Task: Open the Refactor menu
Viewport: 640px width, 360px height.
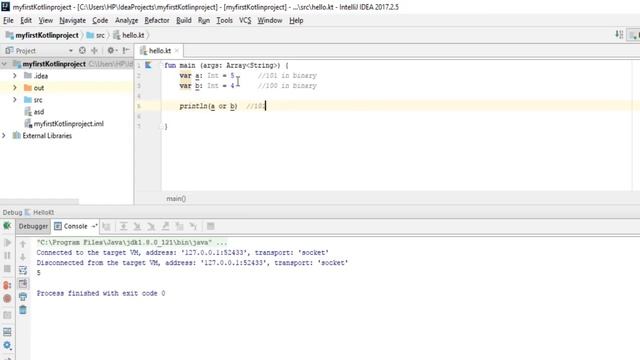Action: pos(157,20)
